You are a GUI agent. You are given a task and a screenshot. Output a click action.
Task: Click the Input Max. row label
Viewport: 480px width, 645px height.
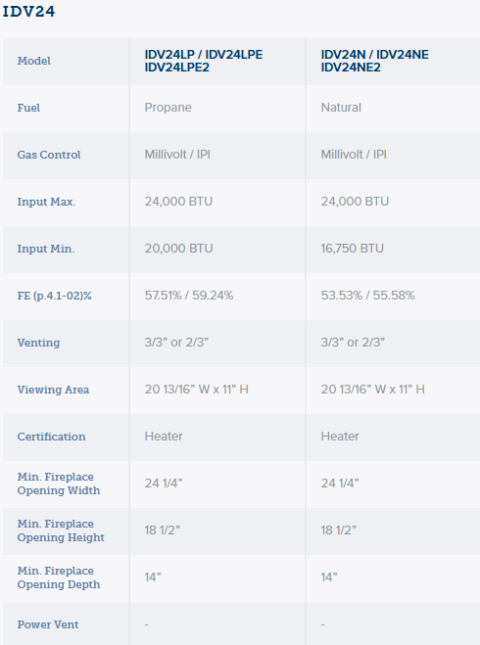point(46,202)
